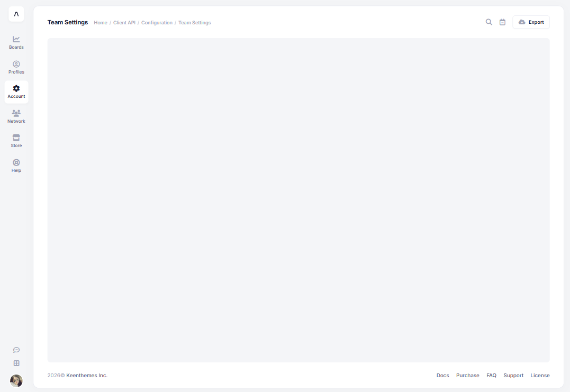Click the Keenthemes Inc. footer link
Image resolution: width=570 pixels, height=392 pixels.
pyautogui.click(x=87, y=375)
